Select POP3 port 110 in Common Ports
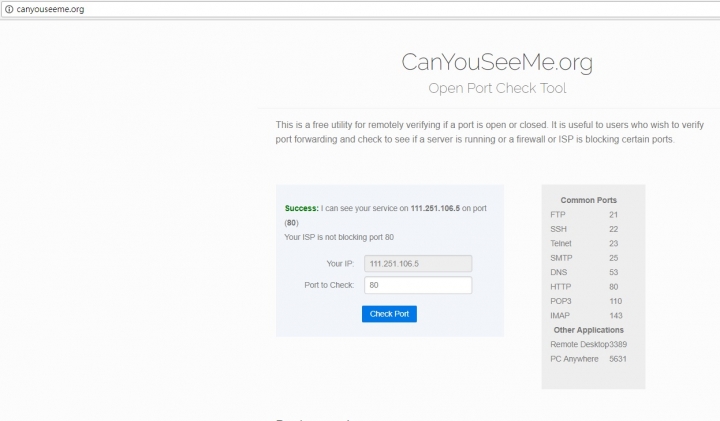Screen dimensions: 720x421 pos(586,301)
